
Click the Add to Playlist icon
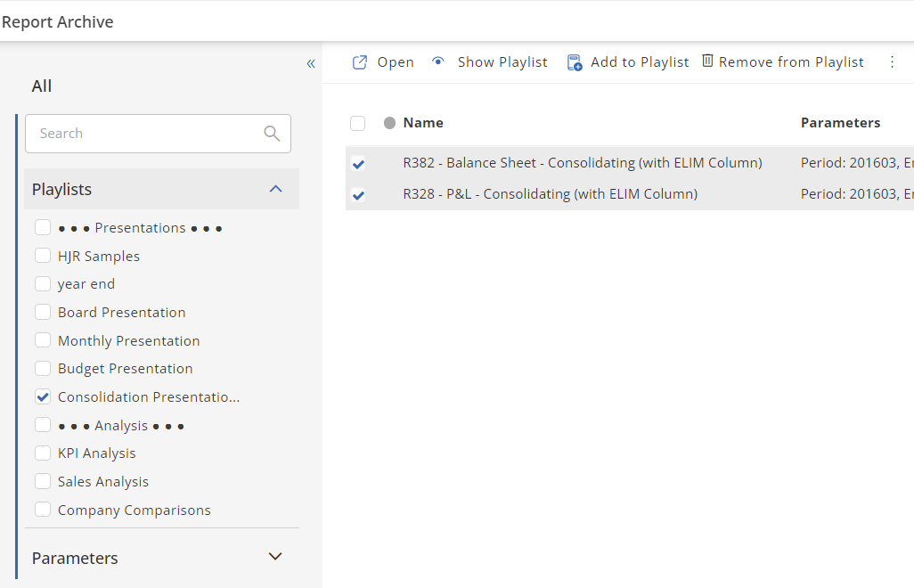click(575, 62)
